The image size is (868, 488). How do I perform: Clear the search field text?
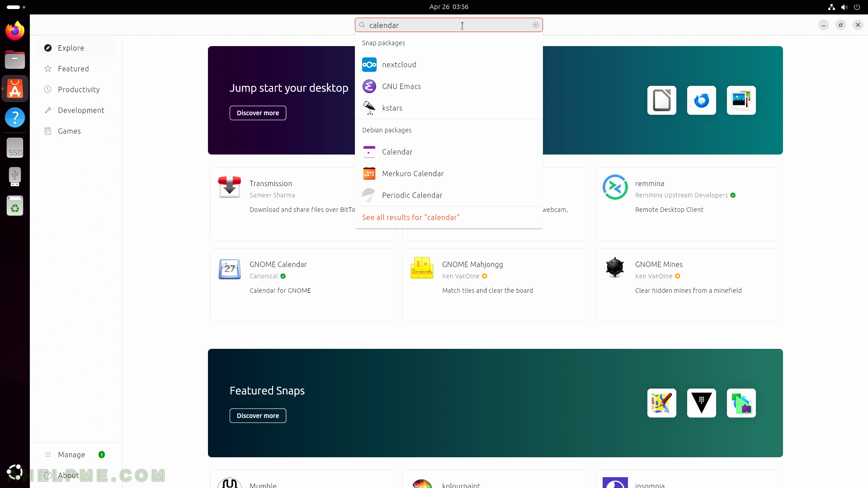(536, 25)
